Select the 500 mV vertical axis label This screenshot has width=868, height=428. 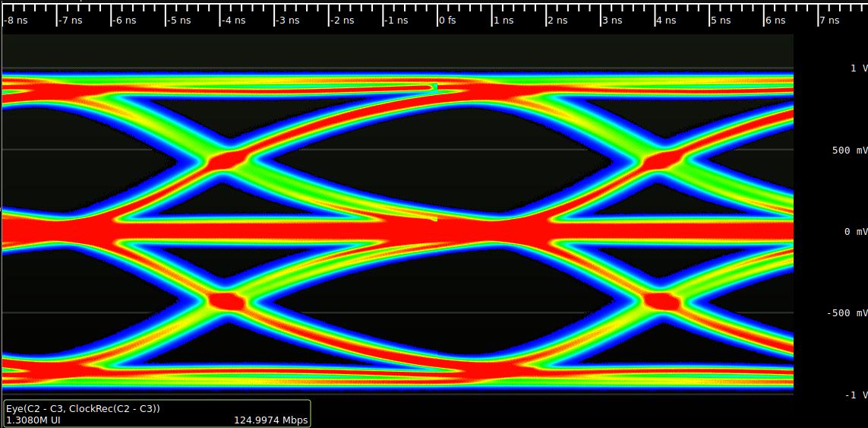(x=849, y=151)
